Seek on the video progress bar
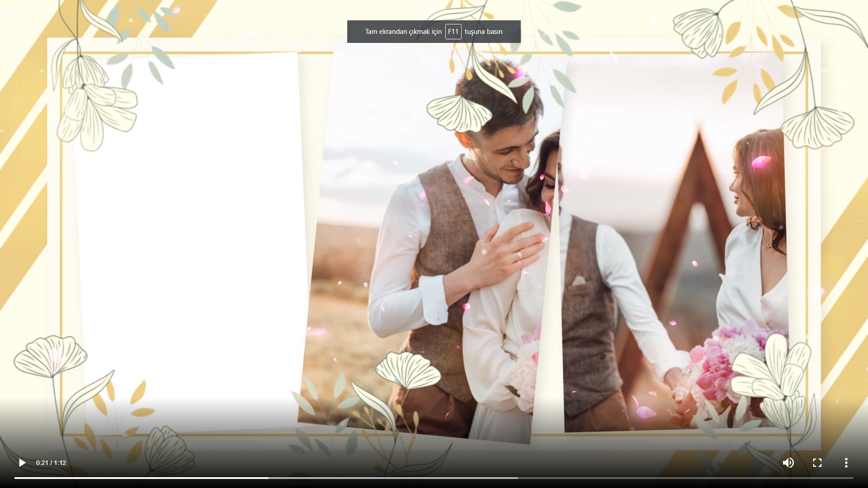The width and height of the screenshot is (868, 488). [x=434, y=478]
